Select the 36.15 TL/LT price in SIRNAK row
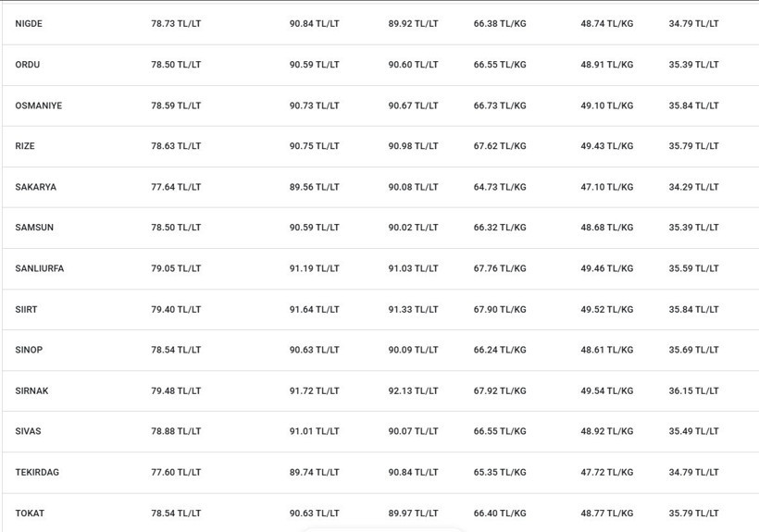This screenshot has width=759, height=532. (x=693, y=390)
